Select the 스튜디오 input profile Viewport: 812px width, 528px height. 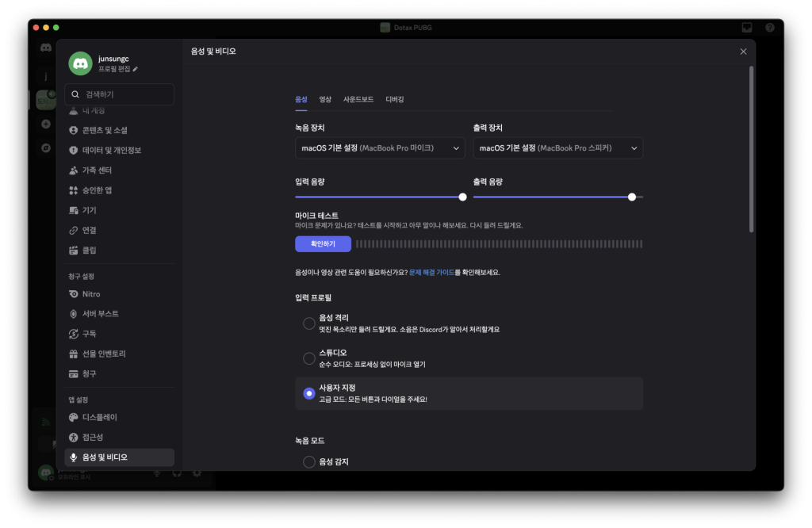309,358
